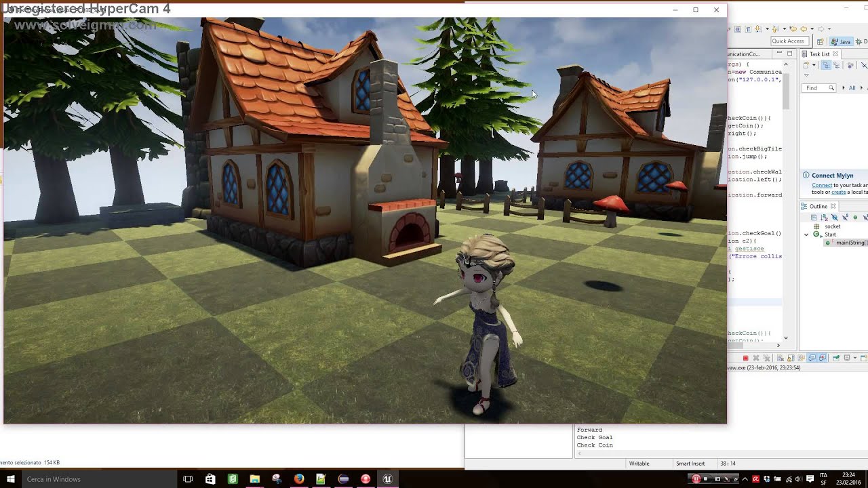Toggle Scroll Lock in console toolbar
Image resolution: width=868 pixels, height=488 pixels.
791,358
